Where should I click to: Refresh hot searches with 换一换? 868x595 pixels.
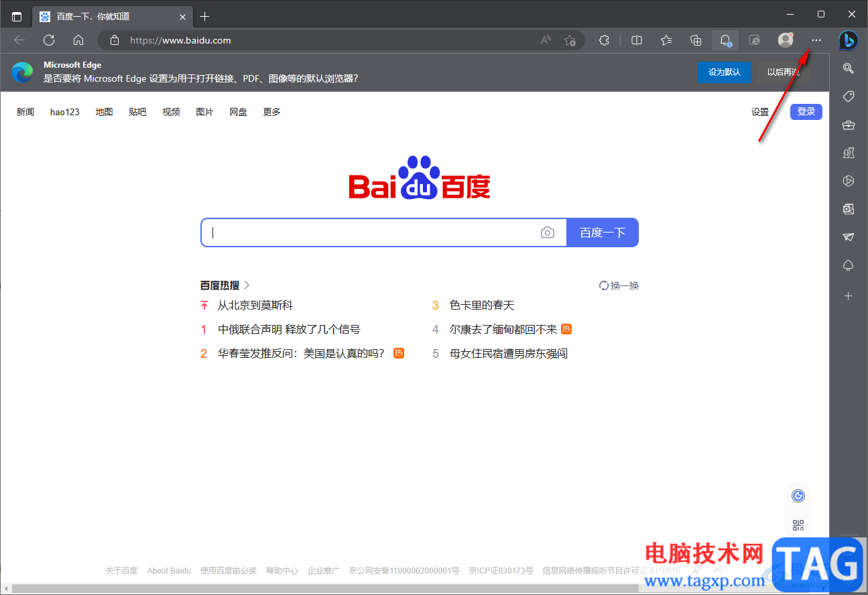click(619, 285)
